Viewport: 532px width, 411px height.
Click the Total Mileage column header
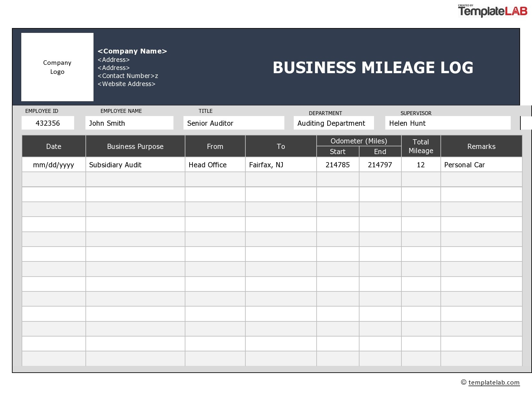(421, 146)
